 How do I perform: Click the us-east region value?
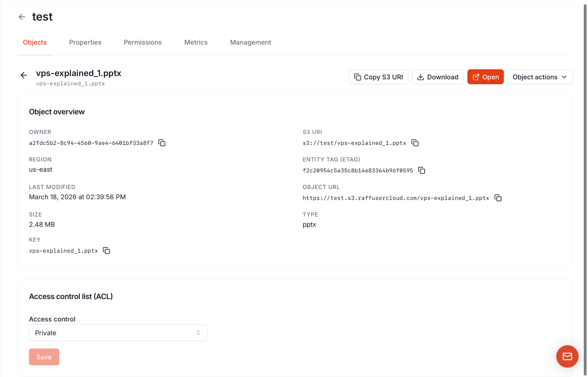click(41, 169)
